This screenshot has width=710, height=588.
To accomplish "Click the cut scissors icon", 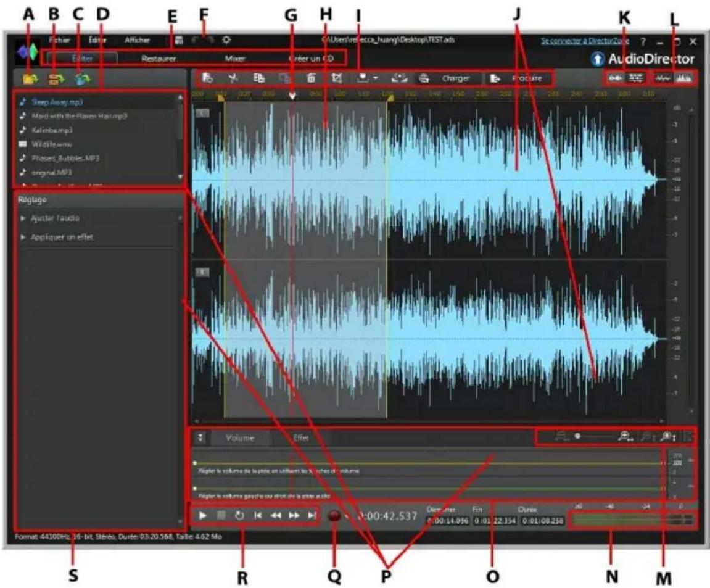I will point(233,78).
